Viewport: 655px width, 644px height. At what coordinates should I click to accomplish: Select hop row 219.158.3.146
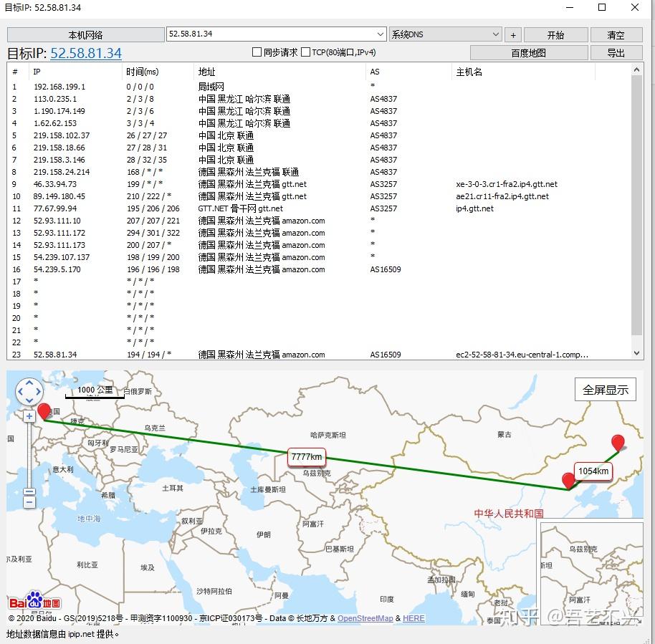[x=319, y=160]
